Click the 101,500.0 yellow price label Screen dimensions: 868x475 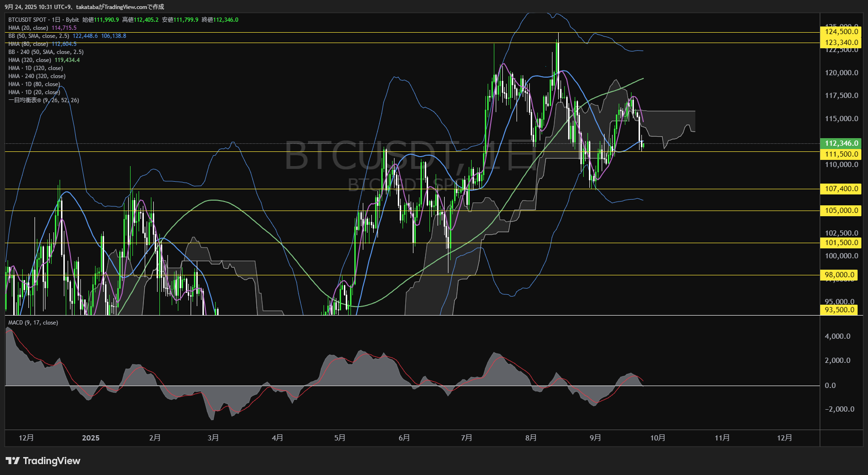pos(842,243)
